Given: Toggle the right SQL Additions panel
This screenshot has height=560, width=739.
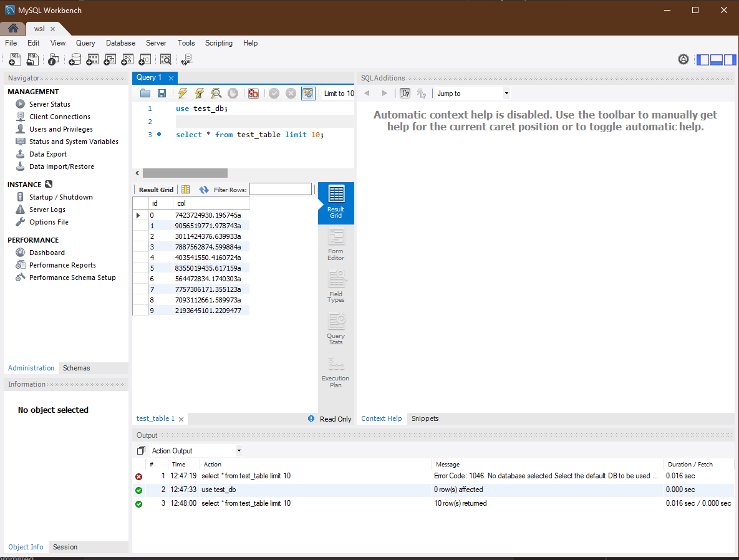Looking at the screenshot, I should coord(730,59).
